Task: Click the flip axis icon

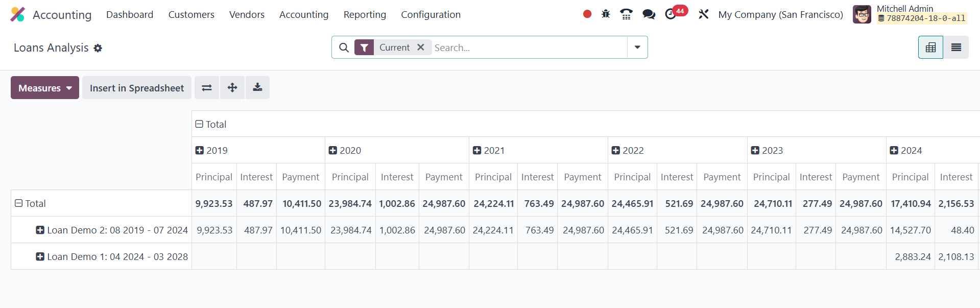Action: click(x=207, y=88)
